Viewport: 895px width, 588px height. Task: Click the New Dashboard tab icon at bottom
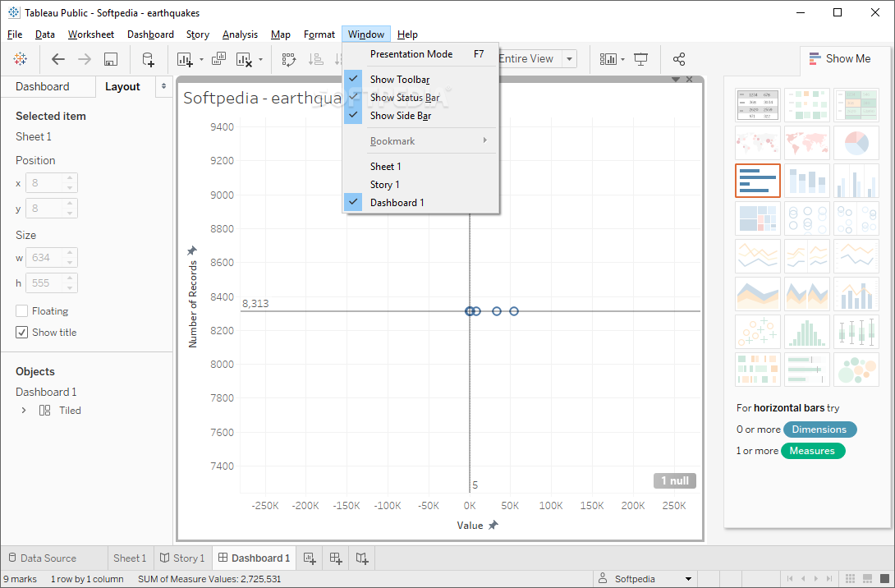[336, 558]
